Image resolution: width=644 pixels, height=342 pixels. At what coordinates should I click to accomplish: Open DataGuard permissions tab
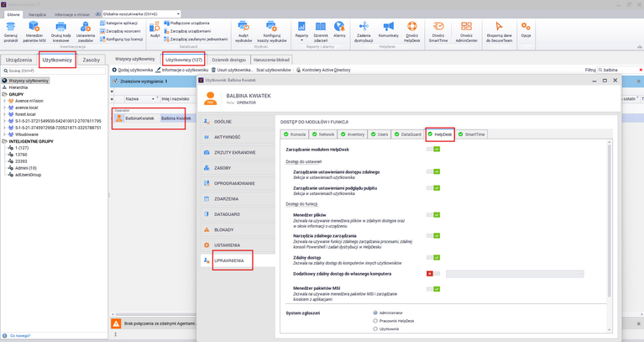(408, 134)
